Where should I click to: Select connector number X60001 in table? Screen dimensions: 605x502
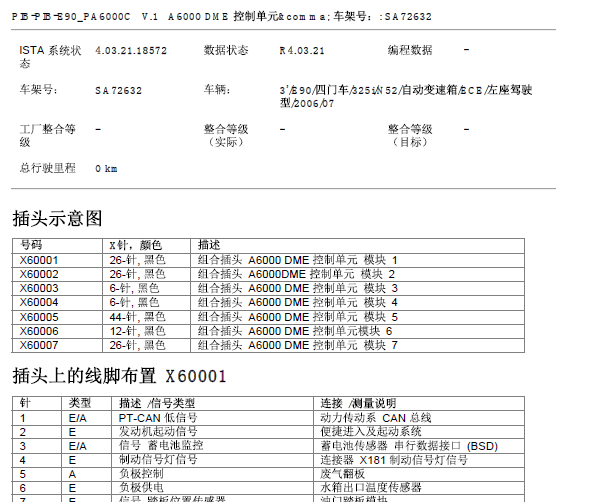point(39,260)
